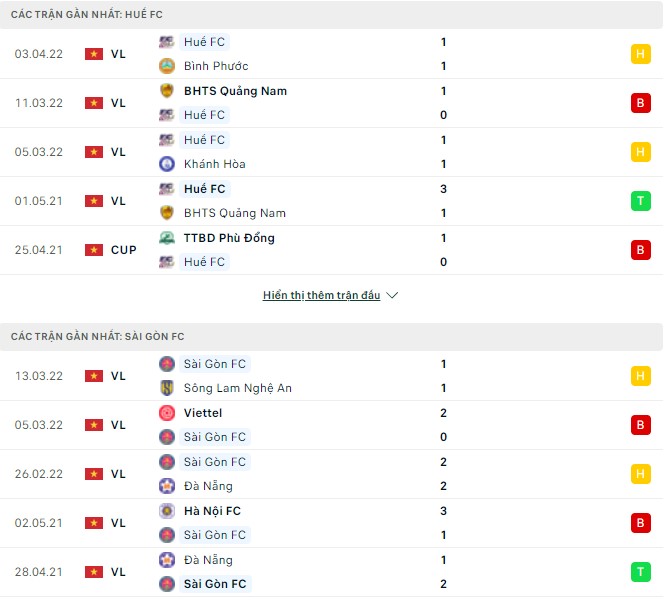672x600 pixels.
Task: Click the Hà Nội FC team crest
Action: [x=167, y=511]
